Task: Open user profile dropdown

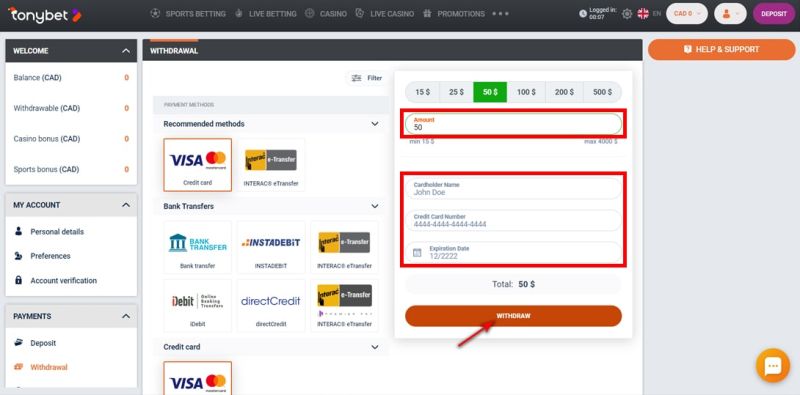Action: tap(730, 14)
